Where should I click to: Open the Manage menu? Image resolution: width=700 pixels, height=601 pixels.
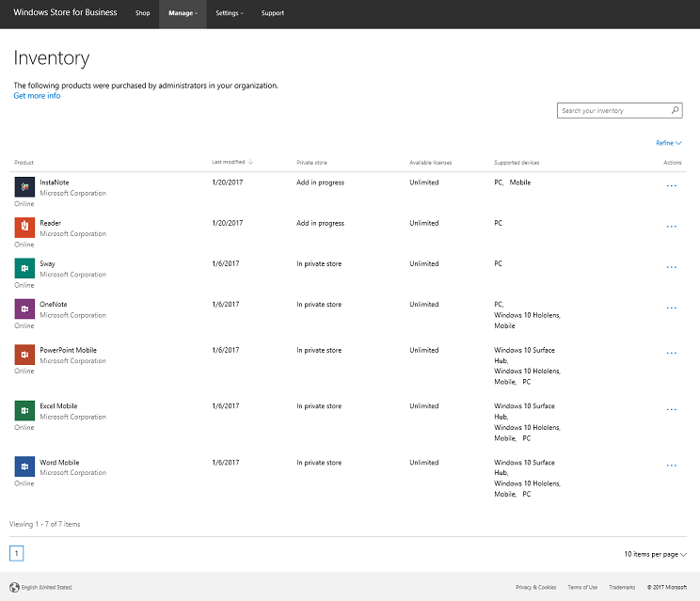coord(183,13)
